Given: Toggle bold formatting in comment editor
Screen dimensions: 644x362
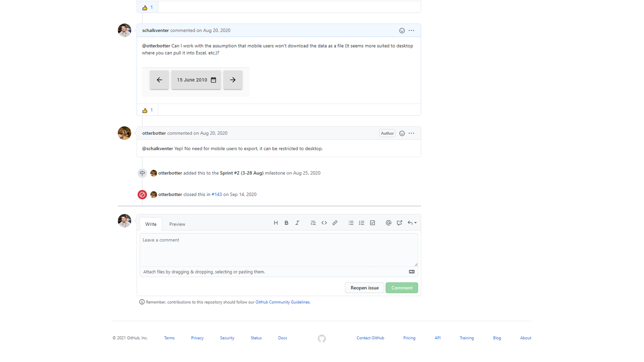Looking at the screenshot, I should tap(286, 223).
